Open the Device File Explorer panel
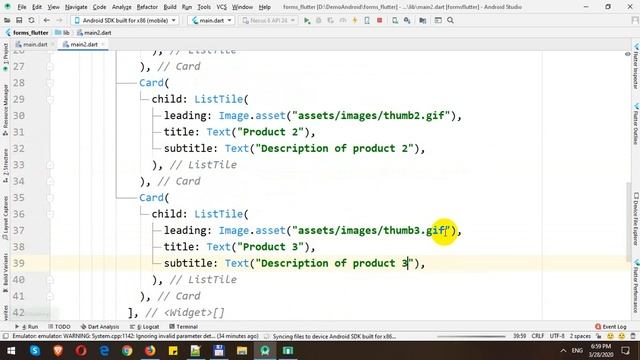The width and height of the screenshot is (640, 360). coord(636,219)
